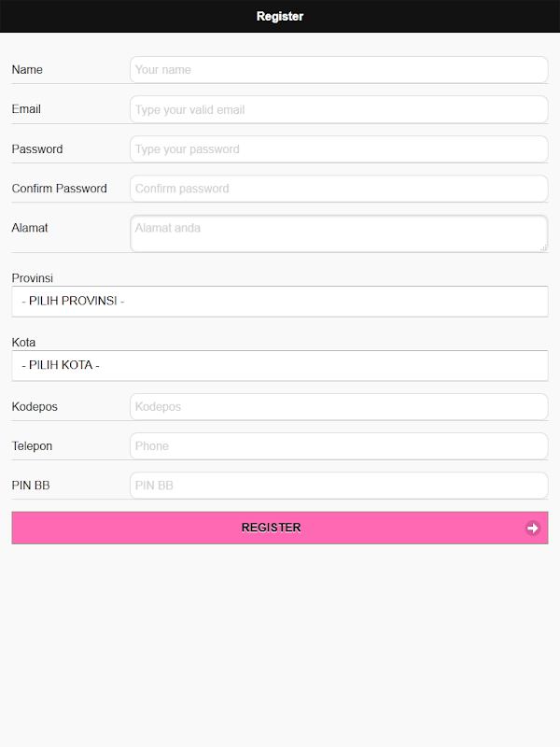Click the Confirm Password input field
Viewport: 560px width, 747px height.
(338, 189)
